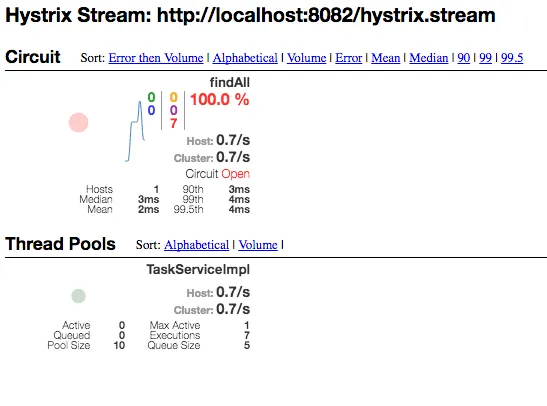Sort thread pools Alphabetical

(196, 245)
